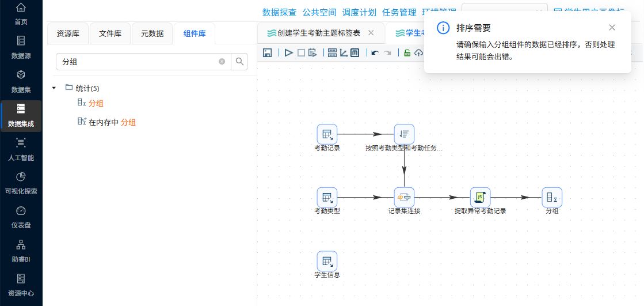Image resolution: width=644 pixels, height=306 pixels.
Task: Click the cloud upload icon
Action: coord(418,52)
